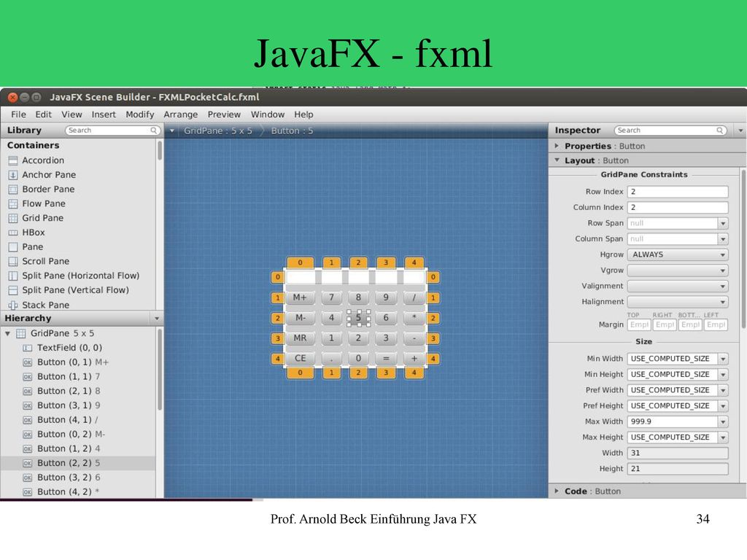Click the Hierarchy panel vertical scrollbar
Image resolution: width=747 pixels, height=560 pixels.
tap(160, 370)
